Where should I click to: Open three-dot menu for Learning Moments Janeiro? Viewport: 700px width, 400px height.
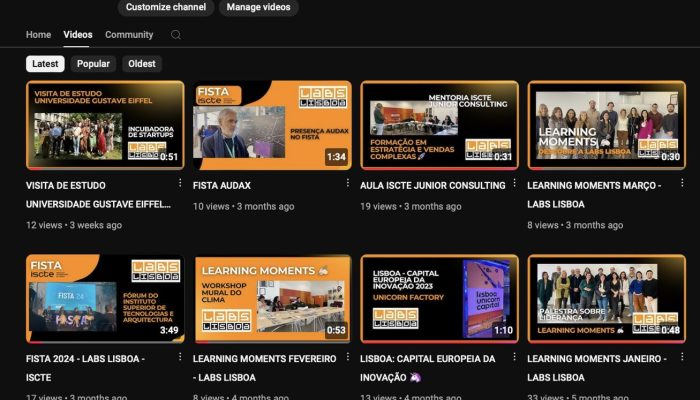[x=681, y=358]
